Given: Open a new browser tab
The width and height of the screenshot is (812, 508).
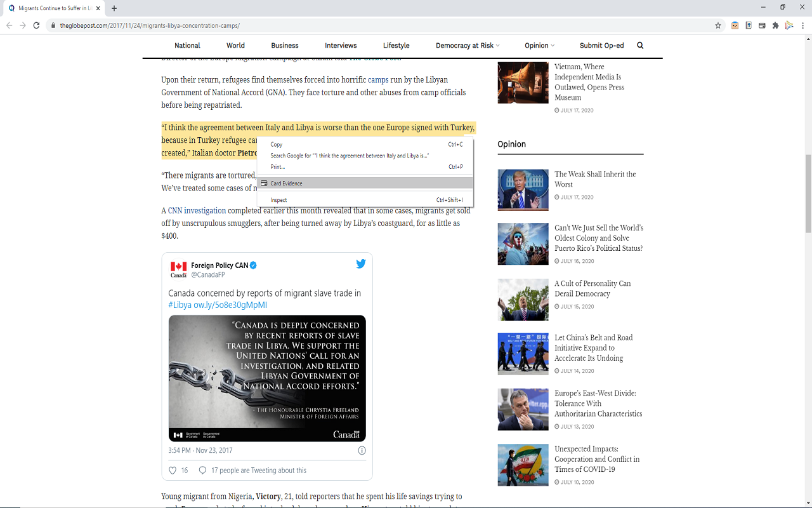Looking at the screenshot, I should 114,8.
